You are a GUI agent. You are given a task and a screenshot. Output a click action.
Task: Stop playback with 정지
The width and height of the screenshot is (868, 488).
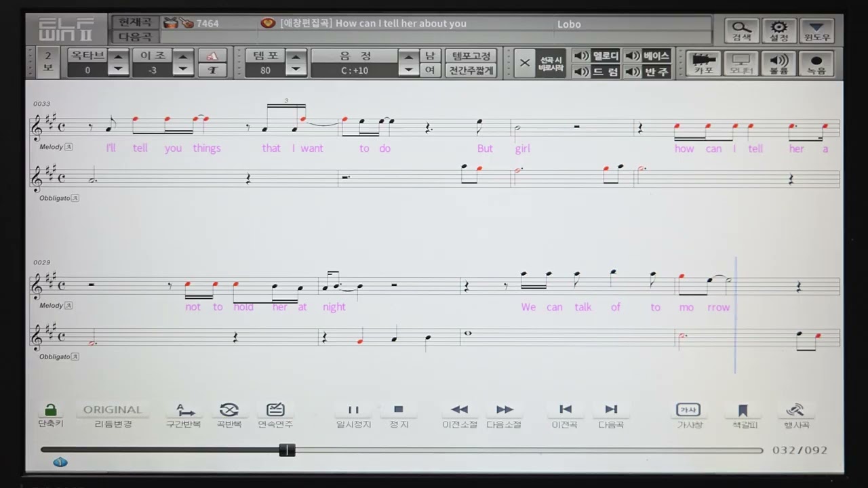click(399, 415)
